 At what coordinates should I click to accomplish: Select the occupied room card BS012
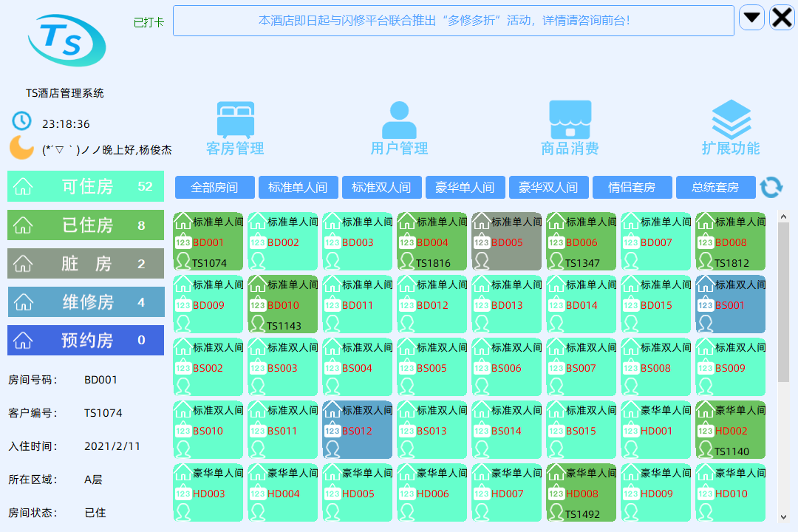[357, 429]
